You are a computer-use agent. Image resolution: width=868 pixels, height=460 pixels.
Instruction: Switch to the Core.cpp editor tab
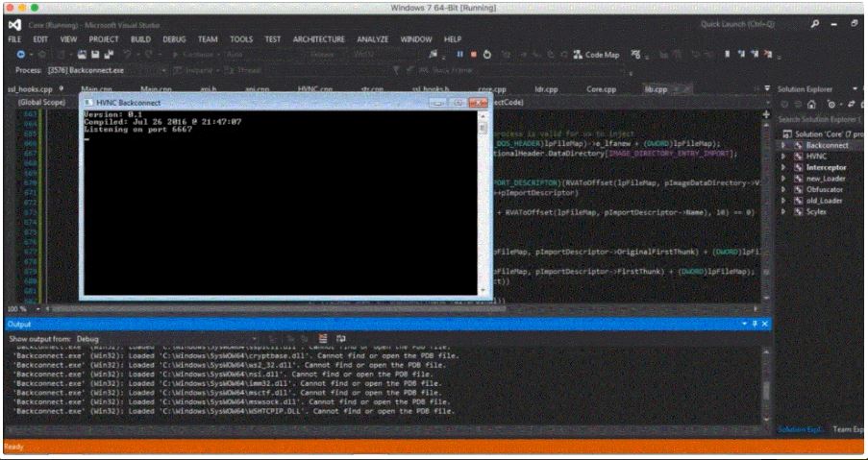pos(601,88)
